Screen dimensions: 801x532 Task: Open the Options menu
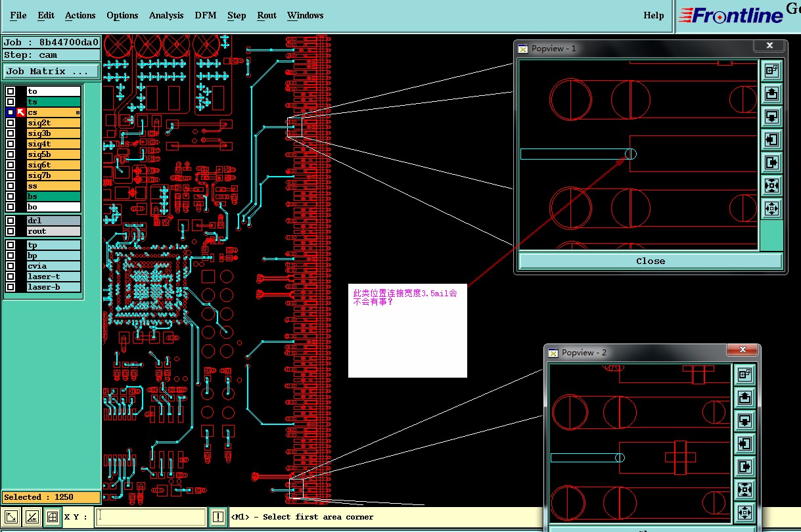(122, 15)
